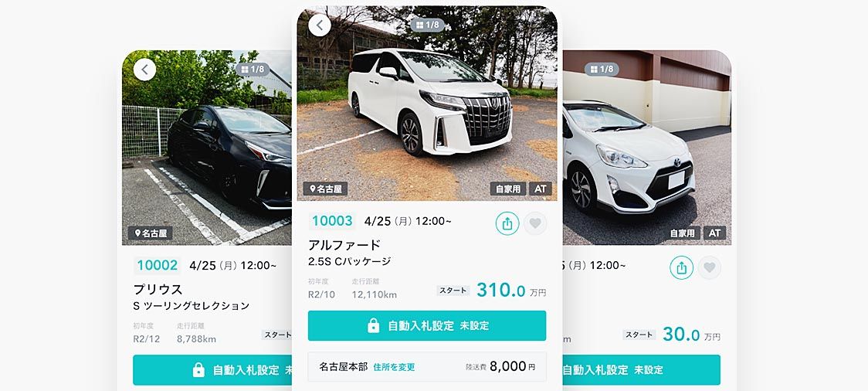The height and width of the screenshot is (391, 868).
Task: View the black Prius photo
Action: [207, 148]
